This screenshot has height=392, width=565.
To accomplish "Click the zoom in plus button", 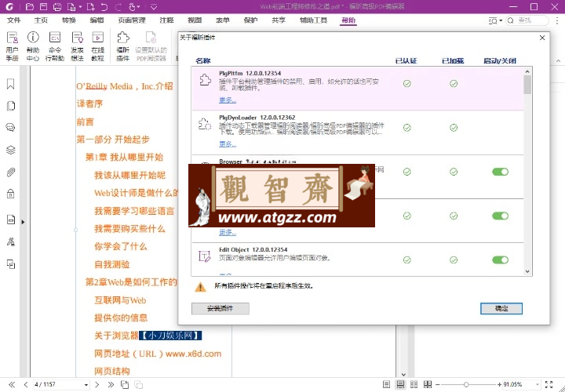I will pos(499,384).
